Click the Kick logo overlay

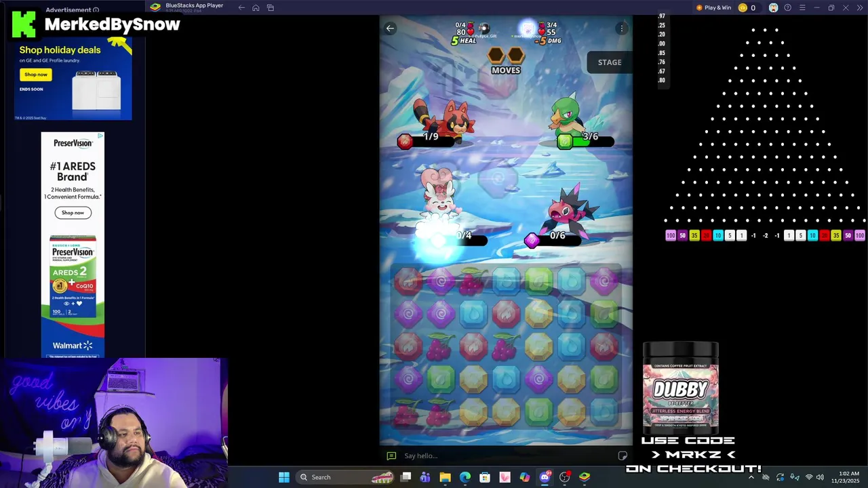24,24
